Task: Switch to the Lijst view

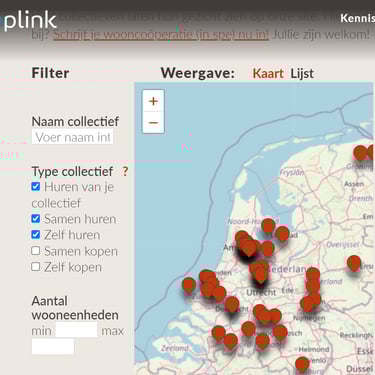Action: point(302,73)
